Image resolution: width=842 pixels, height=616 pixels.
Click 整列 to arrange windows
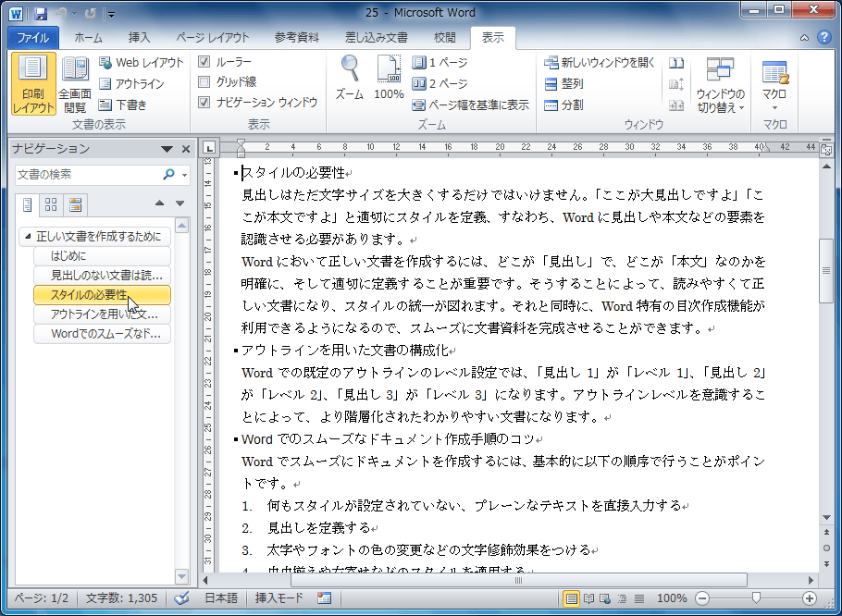(x=563, y=84)
